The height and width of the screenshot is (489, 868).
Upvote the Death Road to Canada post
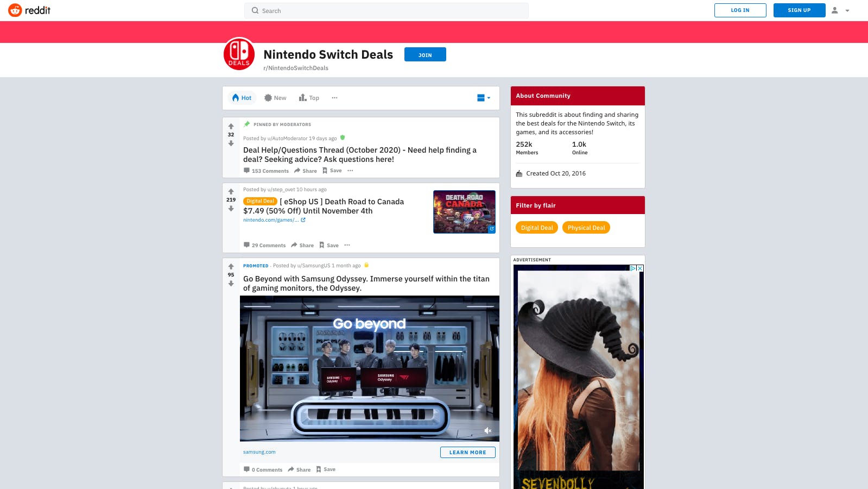click(231, 191)
